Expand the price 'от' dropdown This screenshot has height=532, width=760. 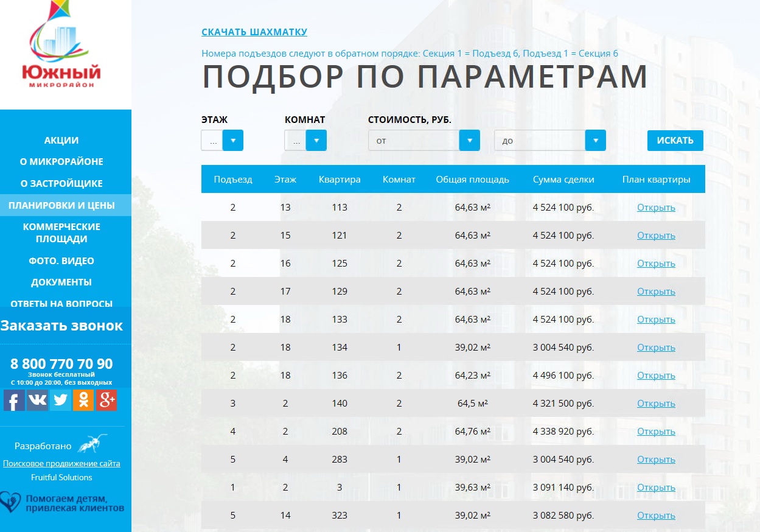469,141
